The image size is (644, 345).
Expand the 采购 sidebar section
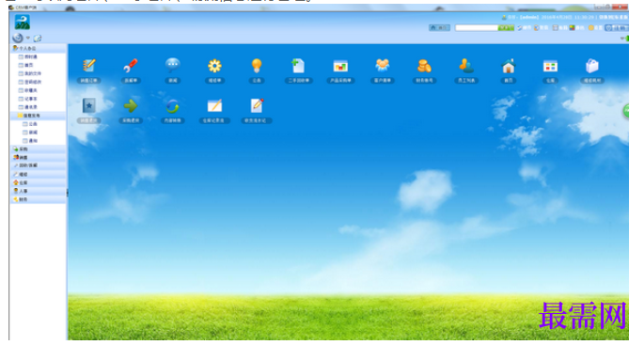(38, 149)
